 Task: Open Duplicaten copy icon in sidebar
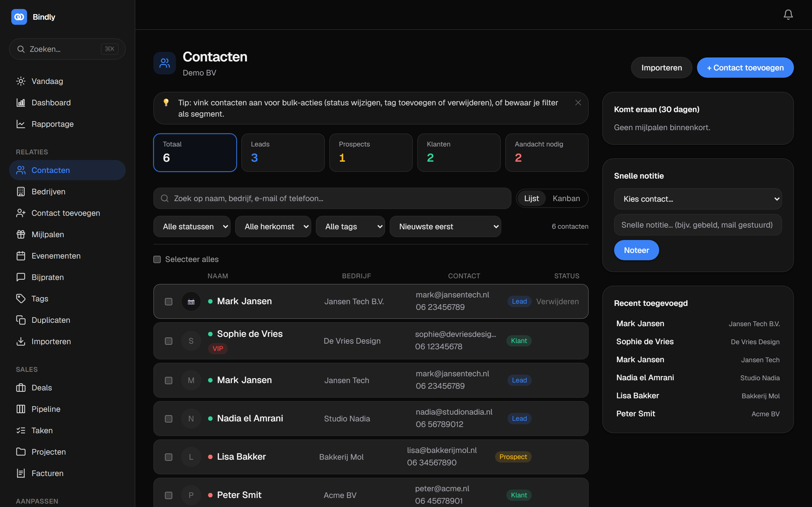21,320
